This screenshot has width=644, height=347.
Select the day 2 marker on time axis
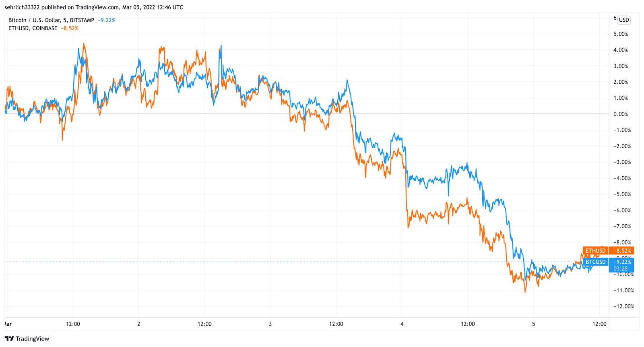139,324
